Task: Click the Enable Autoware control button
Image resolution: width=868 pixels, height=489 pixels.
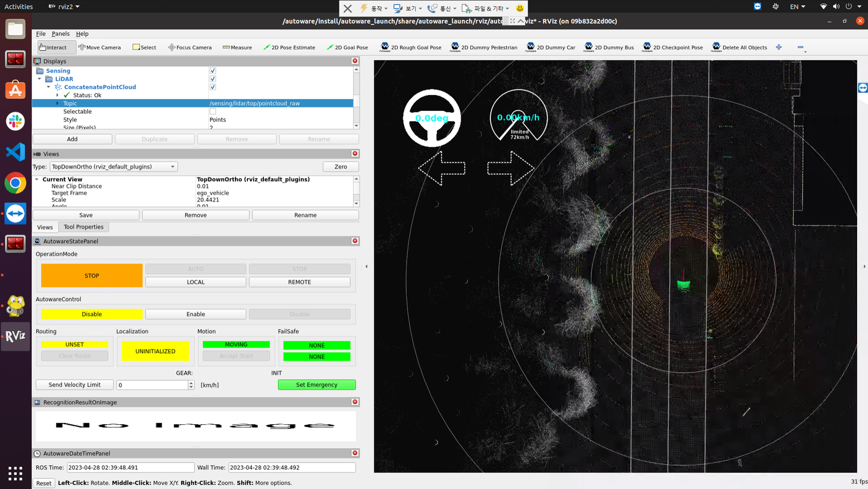Action: [x=196, y=314]
